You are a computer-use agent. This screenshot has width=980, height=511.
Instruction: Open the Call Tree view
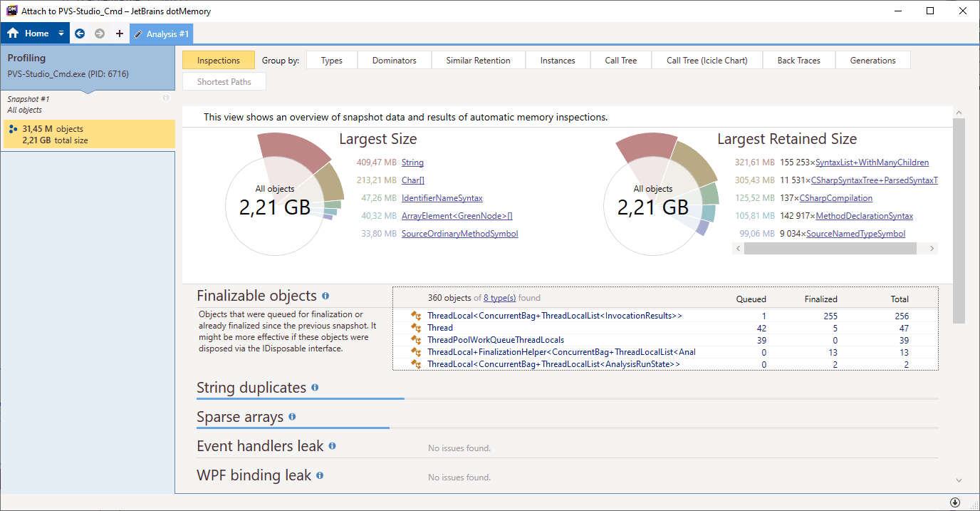coord(621,61)
